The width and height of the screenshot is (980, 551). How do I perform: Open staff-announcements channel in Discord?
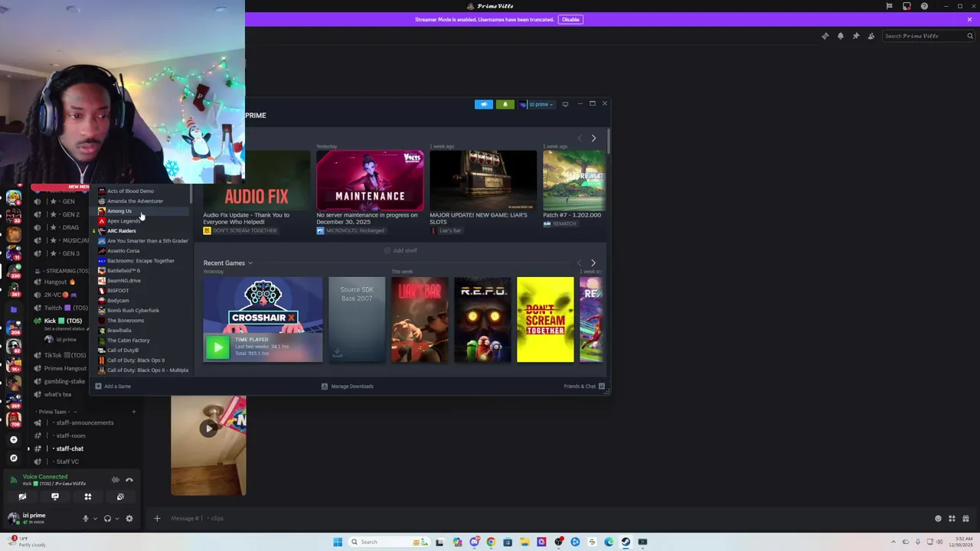tap(84, 422)
